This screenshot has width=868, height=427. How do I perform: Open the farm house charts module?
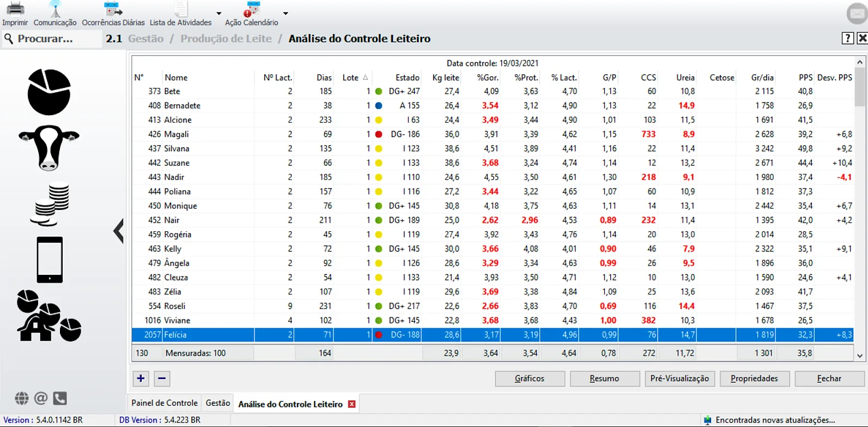click(x=48, y=316)
